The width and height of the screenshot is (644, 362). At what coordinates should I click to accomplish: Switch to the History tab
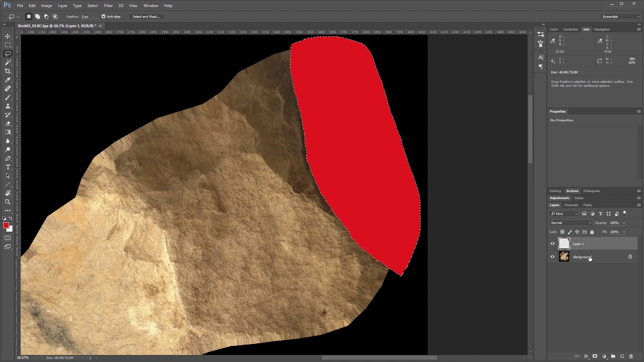point(555,191)
